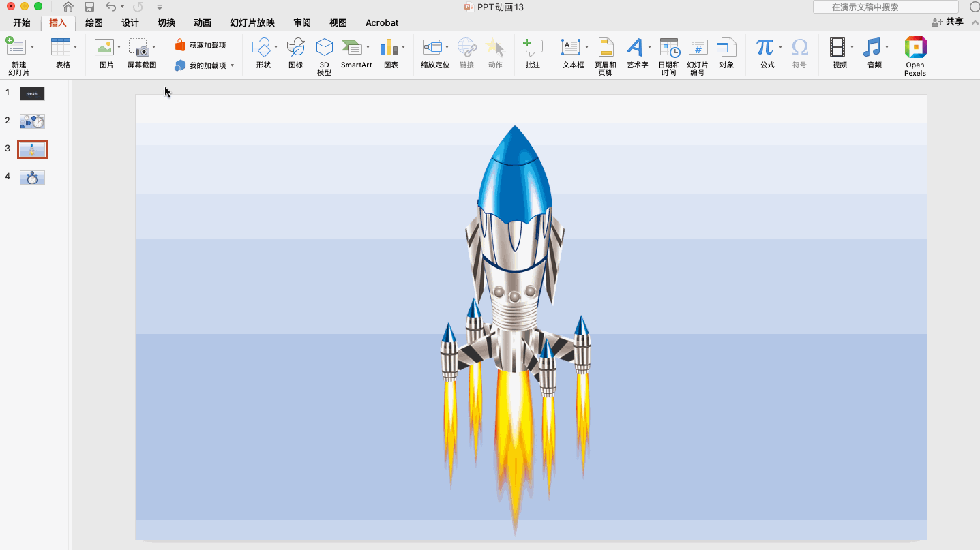Click the 缩放定位 zoom icon
Viewport: 980px width, 550px height.
[432, 47]
